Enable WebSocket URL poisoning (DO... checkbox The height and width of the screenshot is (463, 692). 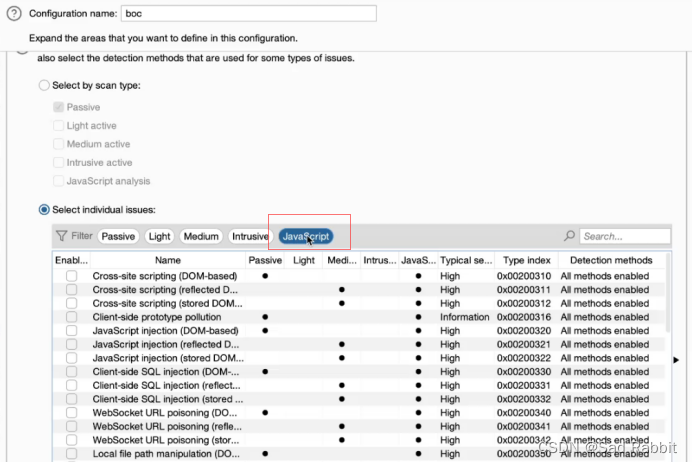click(x=71, y=413)
